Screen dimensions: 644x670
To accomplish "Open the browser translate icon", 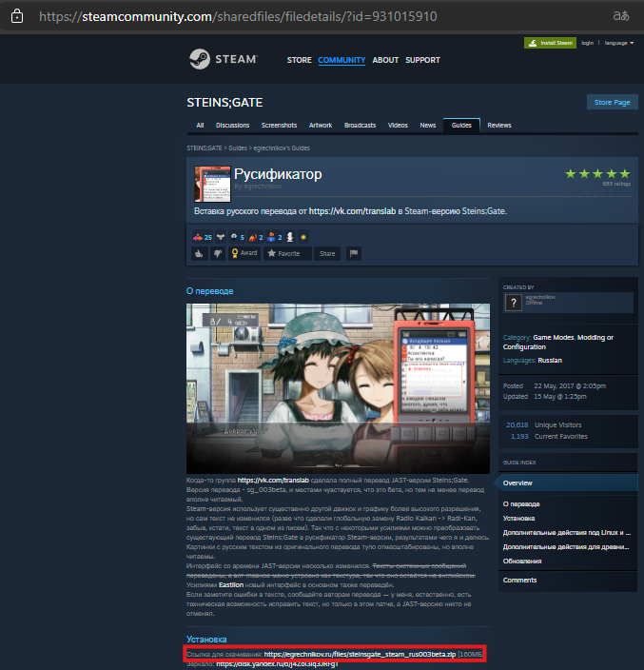I will pyautogui.click(x=621, y=16).
